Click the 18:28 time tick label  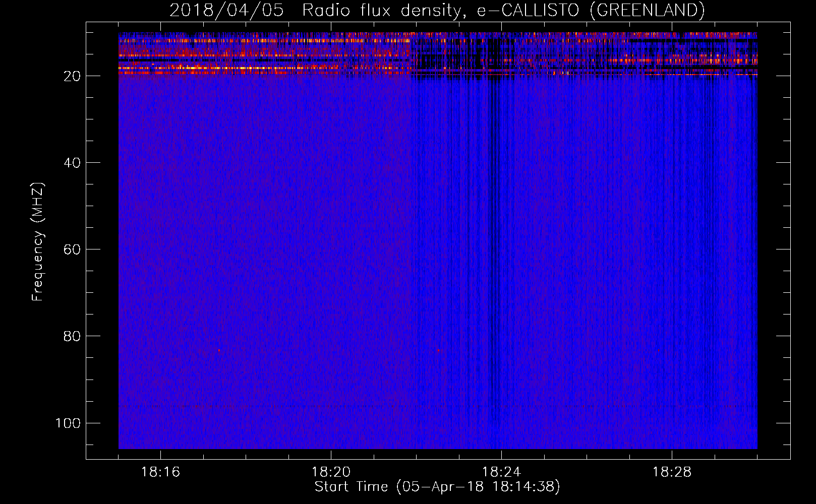672,472
